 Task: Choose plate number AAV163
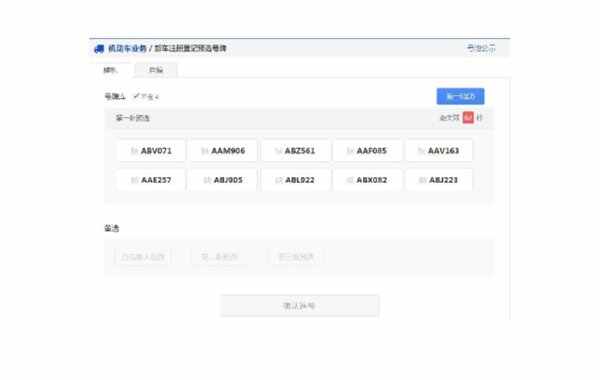click(439, 151)
